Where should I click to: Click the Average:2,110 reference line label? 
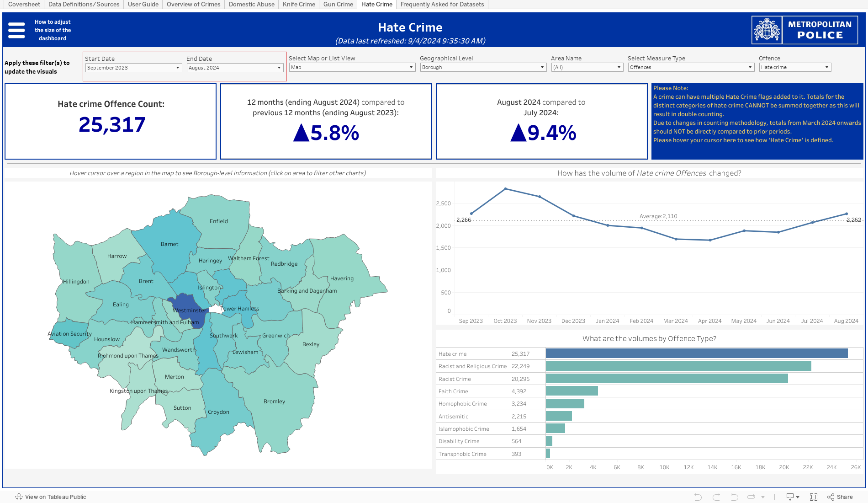tap(658, 216)
